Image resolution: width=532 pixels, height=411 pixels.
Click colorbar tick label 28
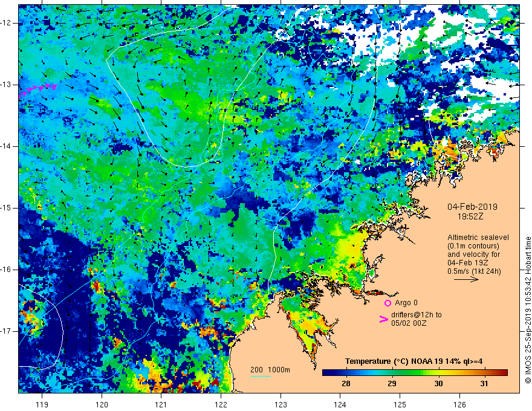tap(346, 384)
